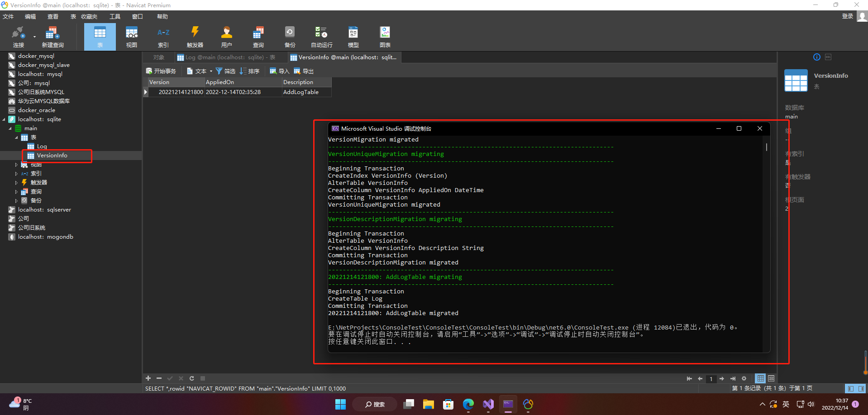Open the 文本 text dropdown arrow

(211, 71)
